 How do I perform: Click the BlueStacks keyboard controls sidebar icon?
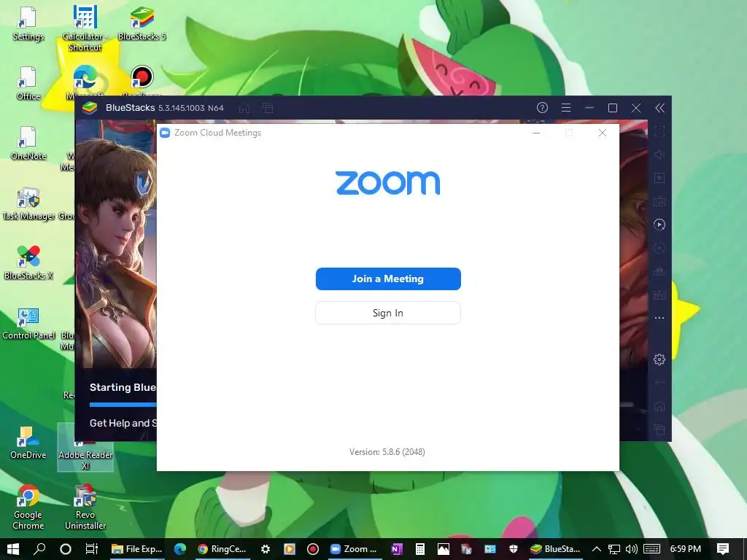pyautogui.click(x=659, y=201)
